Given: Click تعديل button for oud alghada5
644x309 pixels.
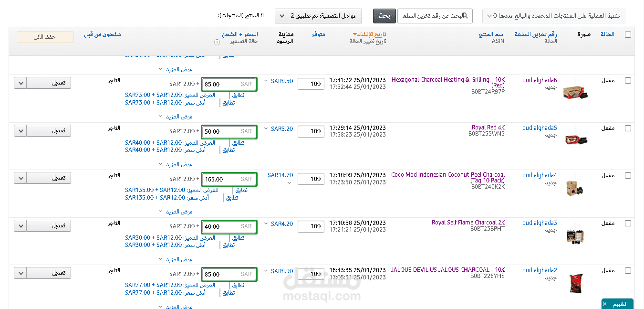Looking at the screenshot, I should pos(49,130).
